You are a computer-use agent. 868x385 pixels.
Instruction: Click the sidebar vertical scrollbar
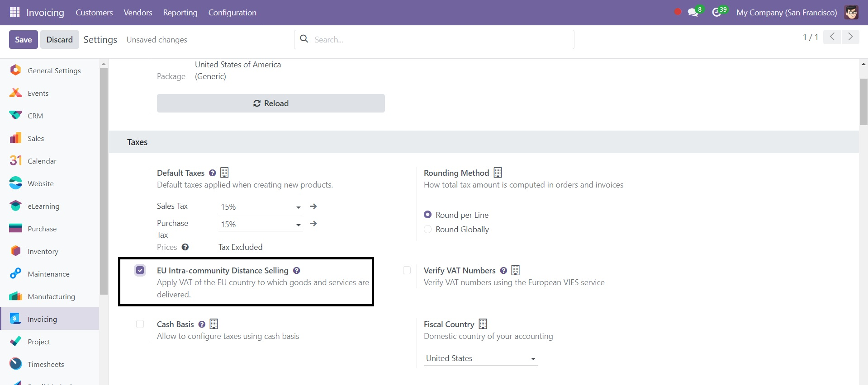104,181
